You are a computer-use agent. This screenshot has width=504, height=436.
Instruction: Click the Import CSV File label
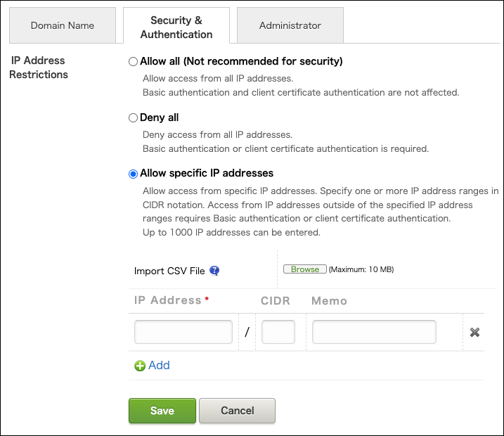point(169,271)
